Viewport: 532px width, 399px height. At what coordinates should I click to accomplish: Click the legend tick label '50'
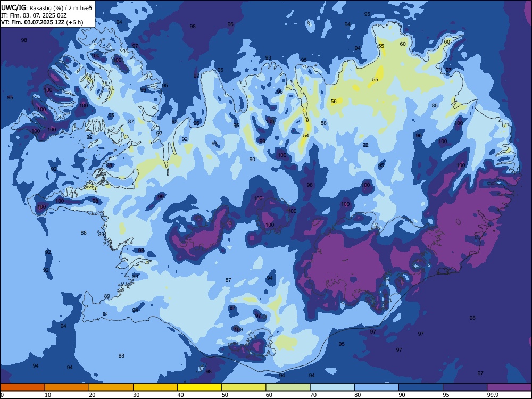pos(225,395)
